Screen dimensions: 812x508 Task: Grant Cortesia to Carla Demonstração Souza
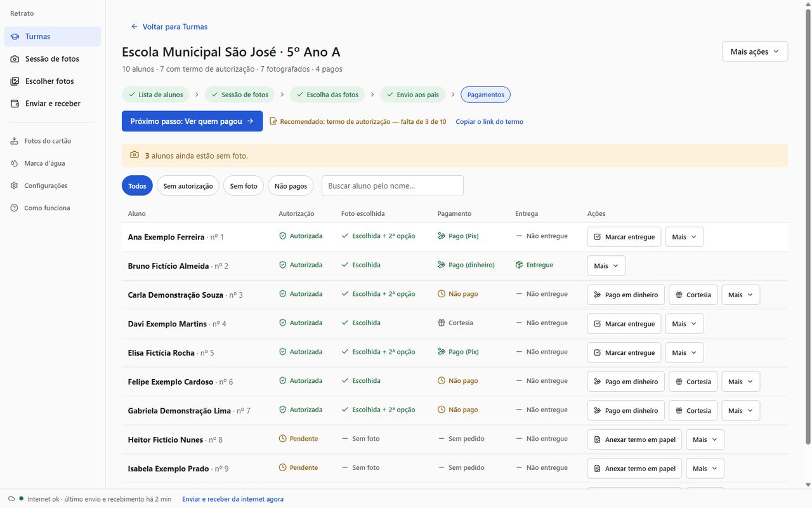point(693,295)
